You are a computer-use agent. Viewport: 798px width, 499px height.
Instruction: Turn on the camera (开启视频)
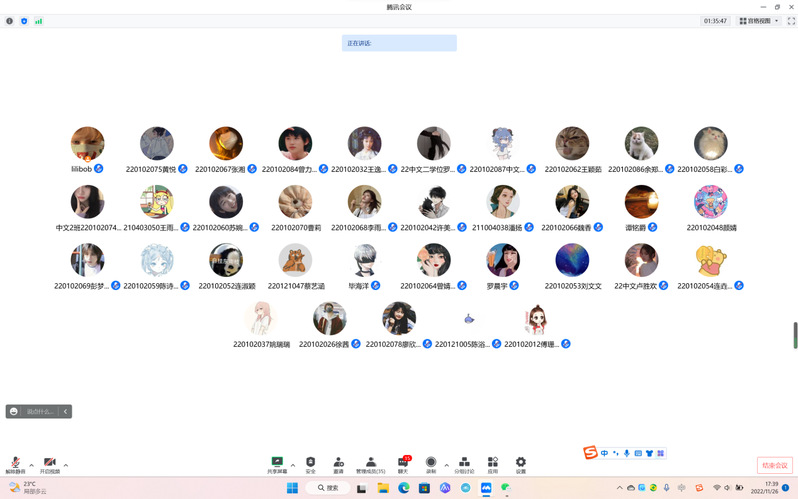click(49, 464)
